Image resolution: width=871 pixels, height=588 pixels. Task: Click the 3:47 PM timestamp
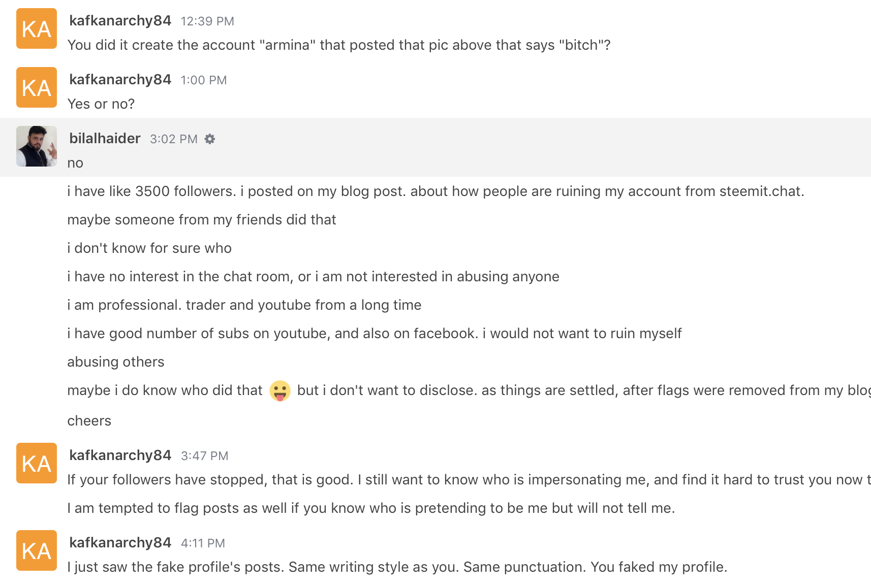pos(205,456)
